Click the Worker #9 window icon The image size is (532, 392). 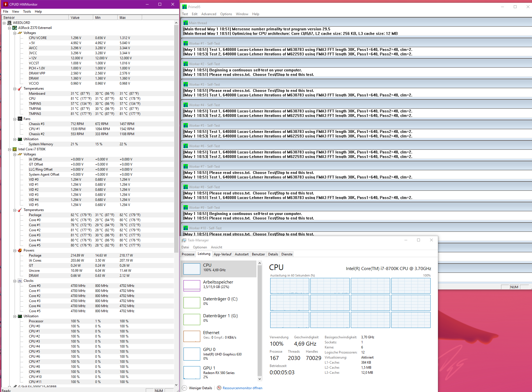click(x=186, y=208)
